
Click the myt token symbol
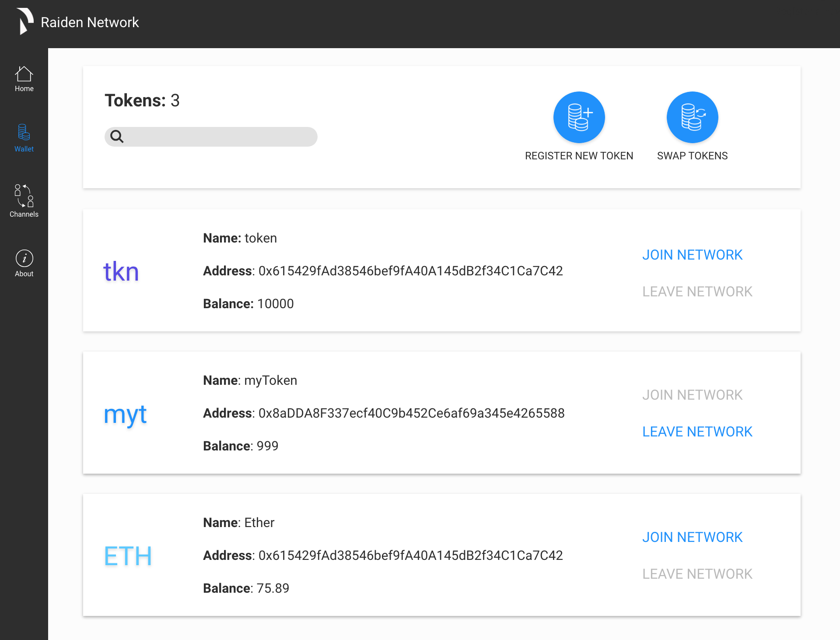(125, 415)
